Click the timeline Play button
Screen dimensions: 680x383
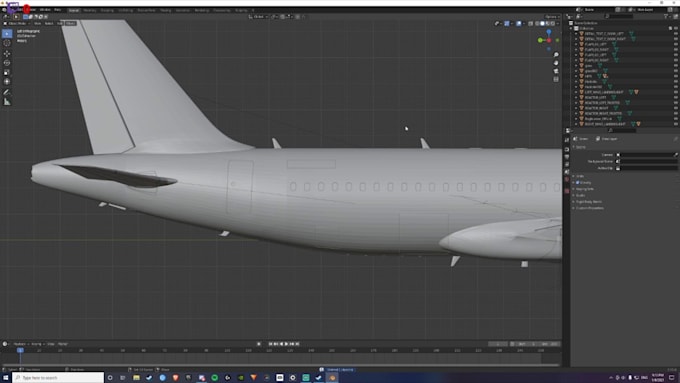click(x=286, y=344)
